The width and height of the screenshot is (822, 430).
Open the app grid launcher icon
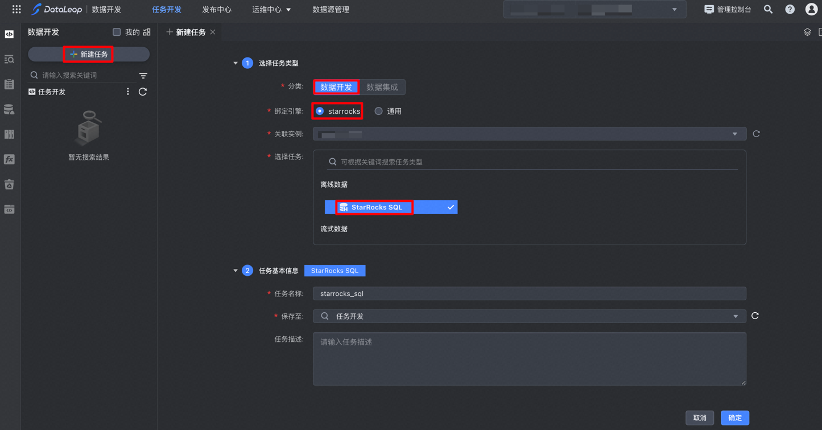pos(16,9)
